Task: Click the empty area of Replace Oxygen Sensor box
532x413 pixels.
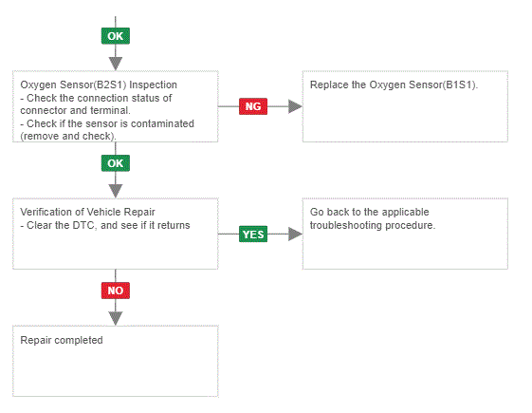Action: coord(405,117)
